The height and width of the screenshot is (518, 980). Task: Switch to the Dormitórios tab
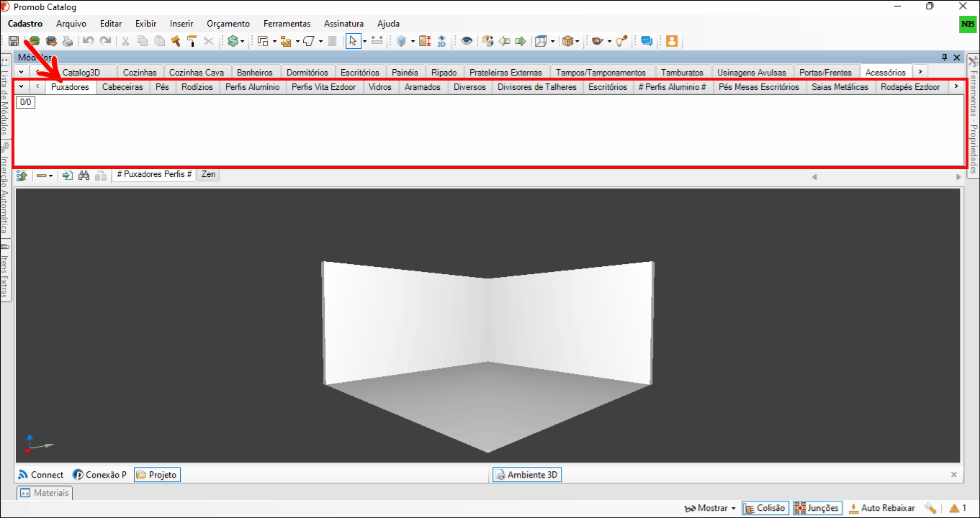[307, 72]
